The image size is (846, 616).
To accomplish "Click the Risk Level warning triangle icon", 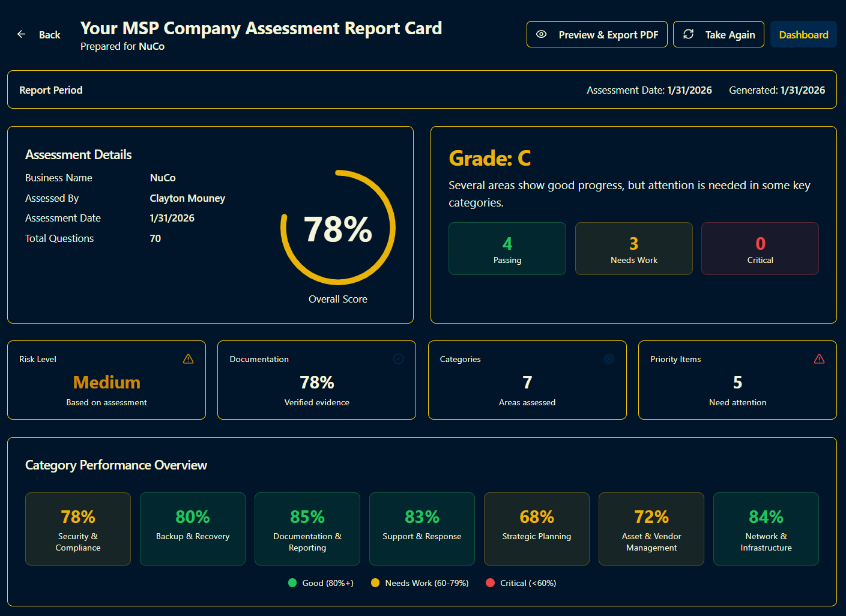I will point(188,359).
